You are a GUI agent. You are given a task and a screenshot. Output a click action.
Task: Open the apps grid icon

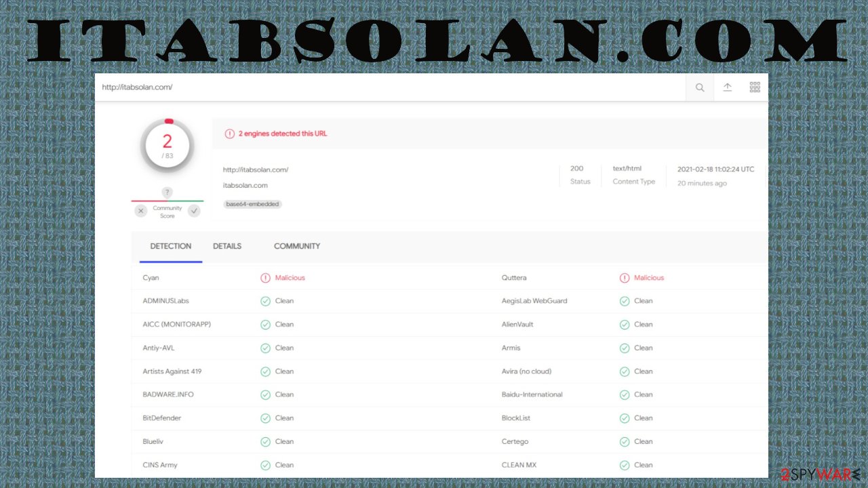755,87
